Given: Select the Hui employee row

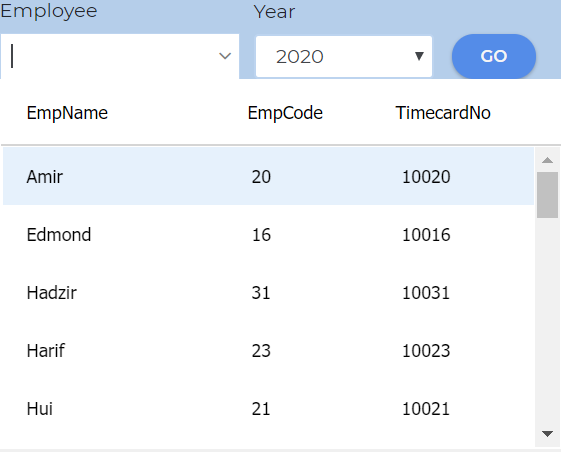Looking at the screenshot, I should pyautogui.click(x=268, y=409).
